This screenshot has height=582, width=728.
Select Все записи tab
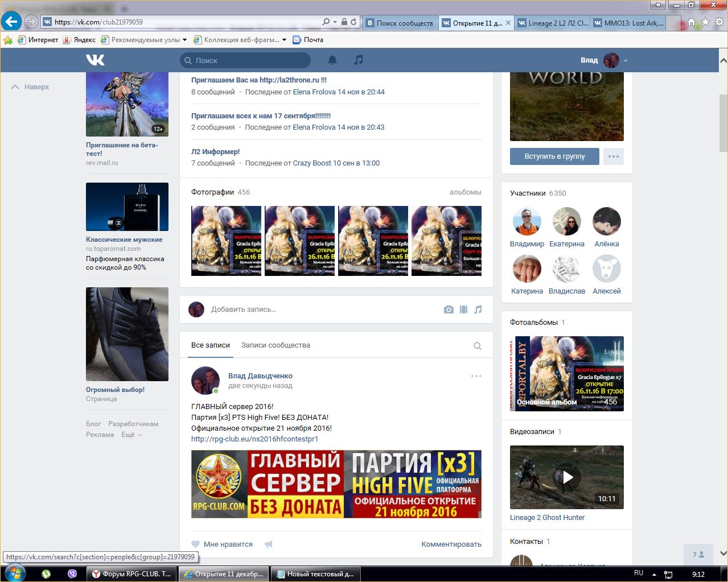pyautogui.click(x=211, y=345)
